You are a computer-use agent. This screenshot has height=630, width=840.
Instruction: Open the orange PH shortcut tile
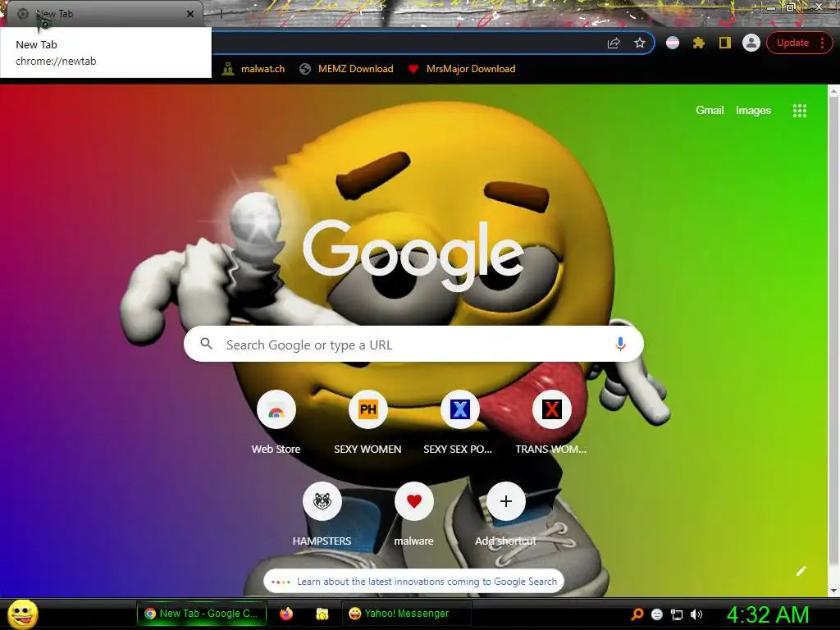click(367, 410)
